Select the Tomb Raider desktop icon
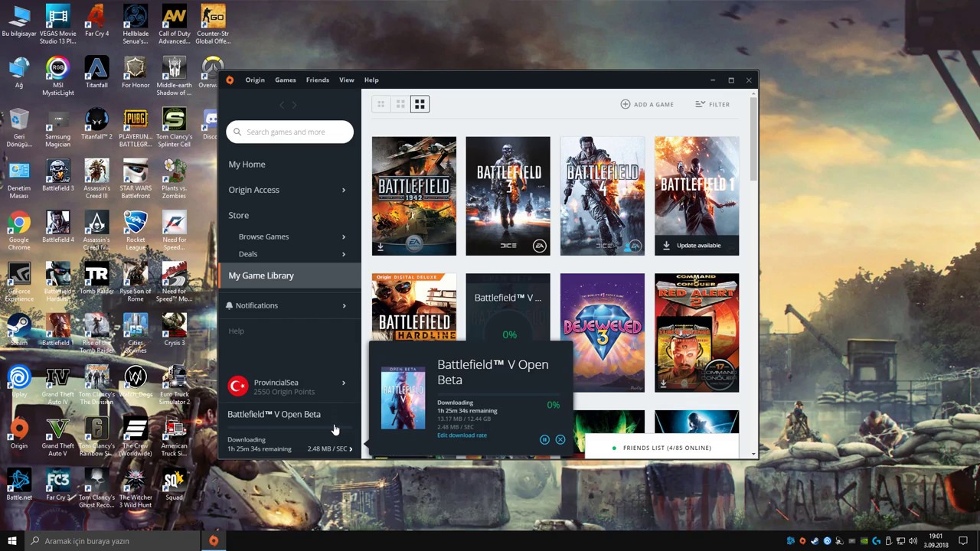 click(96, 279)
